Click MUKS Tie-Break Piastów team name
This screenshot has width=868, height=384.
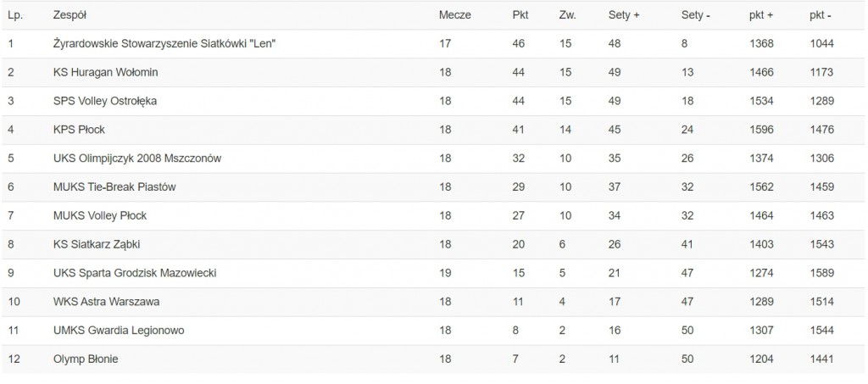(114, 187)
